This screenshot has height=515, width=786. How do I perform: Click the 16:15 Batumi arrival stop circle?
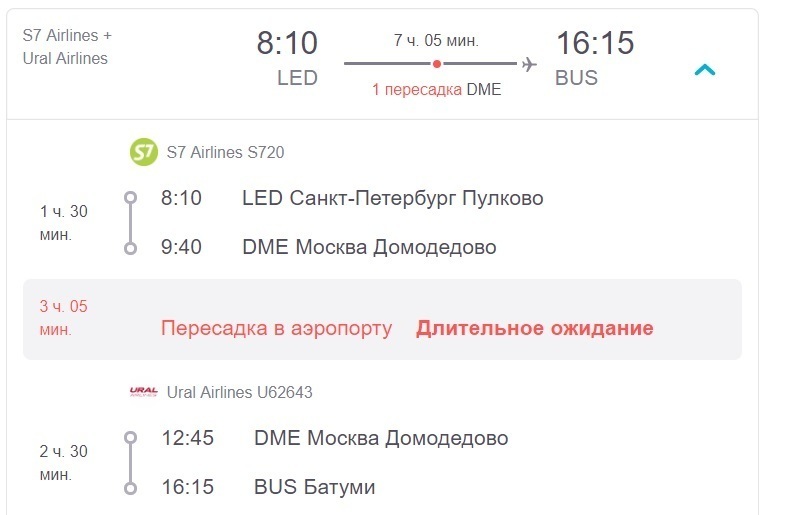coord(130,488)
